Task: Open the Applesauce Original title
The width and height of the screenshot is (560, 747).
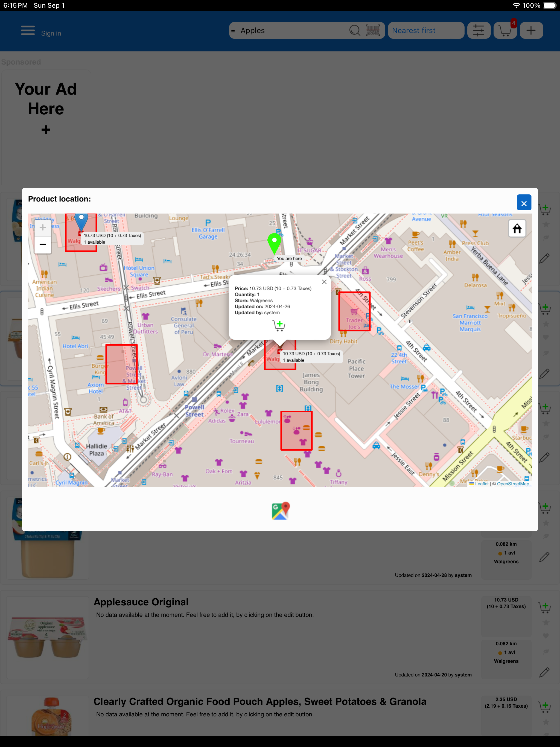Action: tap(141, 602)
